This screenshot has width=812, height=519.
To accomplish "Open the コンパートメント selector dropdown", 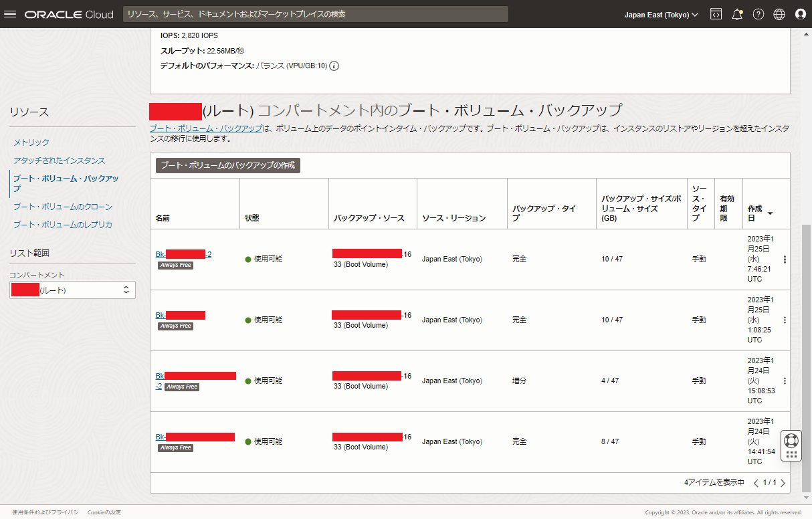I will pyautogui.click(x=72, y=290).
